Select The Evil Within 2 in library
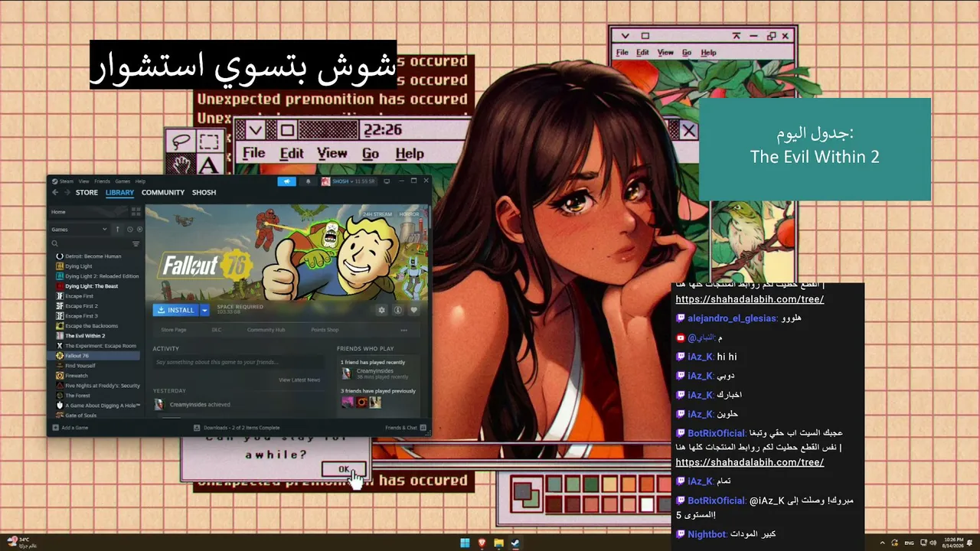 coord(85,336)
